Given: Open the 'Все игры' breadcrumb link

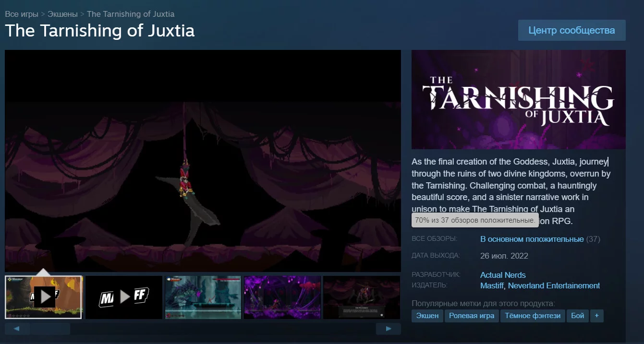Looking at the screenshot, I should 22,14.
